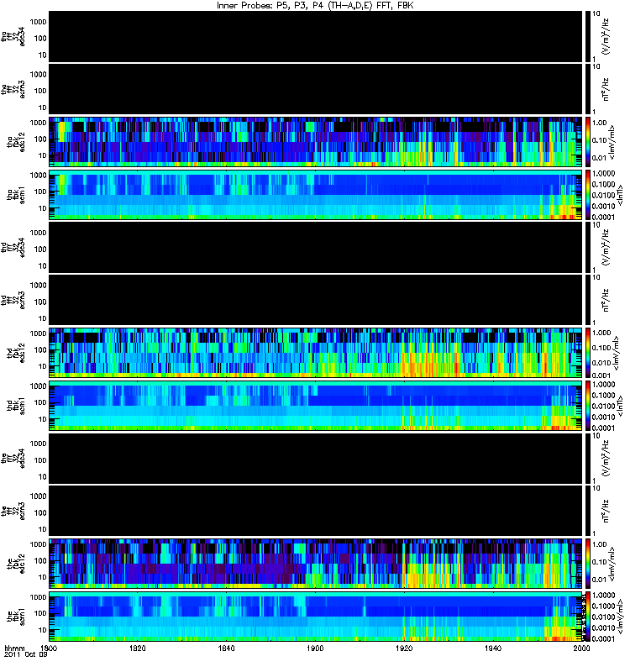The height and width of the screenshot is (672, 630).
Task: Click inside the thd fbk scm1 spectrogram
Action: click(316, 406)
